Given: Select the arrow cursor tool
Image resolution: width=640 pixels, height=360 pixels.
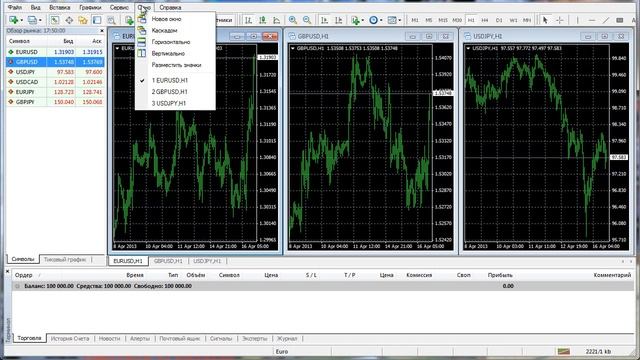Looking at the screenshot, I should (x=545, y=20).
